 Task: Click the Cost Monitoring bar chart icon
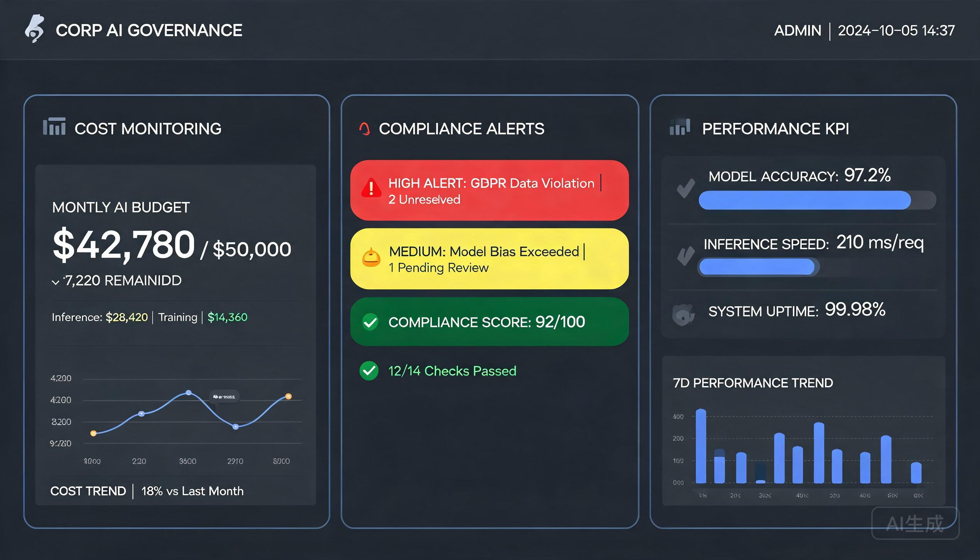click(54, 127)
